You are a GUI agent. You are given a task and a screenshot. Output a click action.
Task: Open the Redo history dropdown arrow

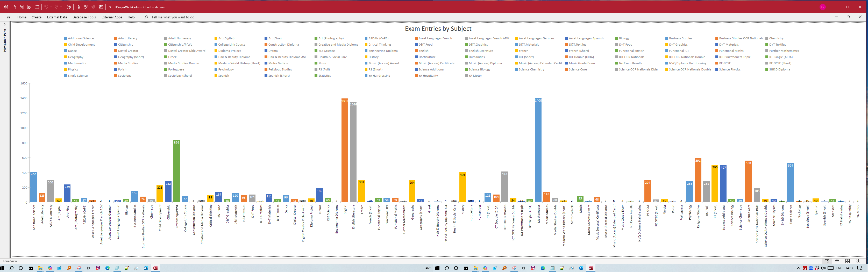61,7
